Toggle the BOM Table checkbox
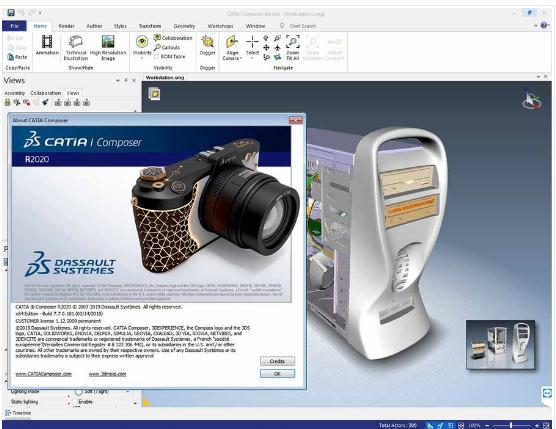The height and width of the screenshot is (429, 556). coord(156,57)
